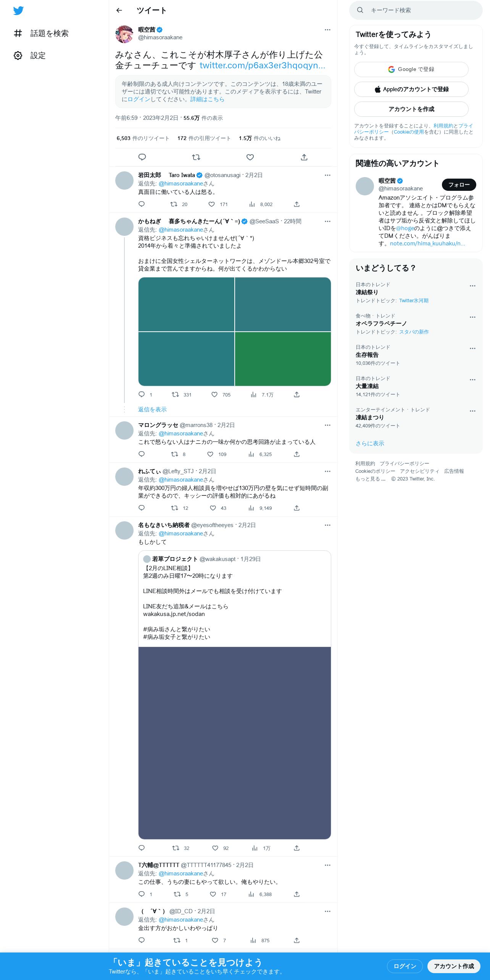Screen dimensions: 490x980
Task: Open the 大量凍結 trend
Action: pyautogui.click(x=367, y=386)
